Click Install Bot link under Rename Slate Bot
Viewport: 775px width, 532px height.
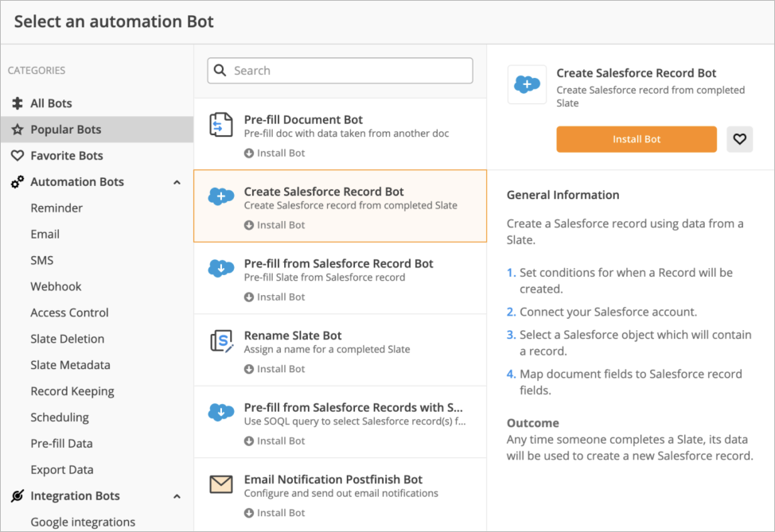[x=281, y=369]
